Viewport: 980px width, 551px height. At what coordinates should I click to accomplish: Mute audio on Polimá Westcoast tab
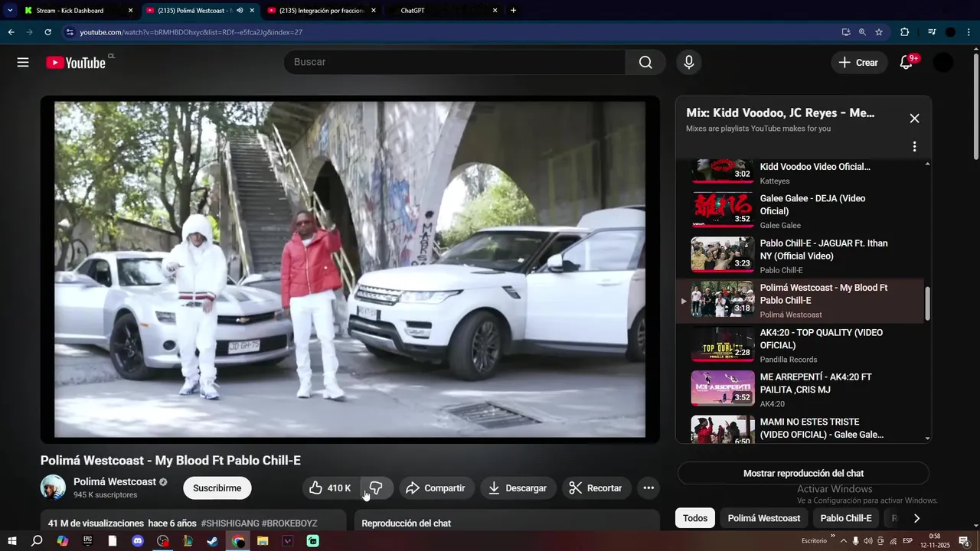coord(240,11)
